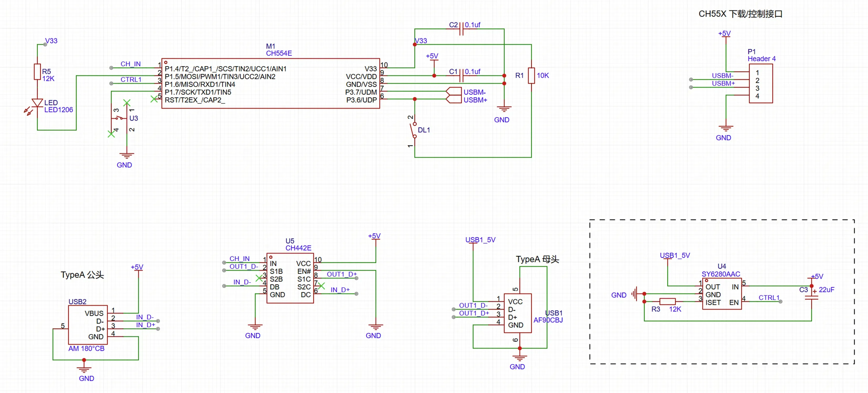Click the U3 pushbutton switch symbol

[119, 118]
